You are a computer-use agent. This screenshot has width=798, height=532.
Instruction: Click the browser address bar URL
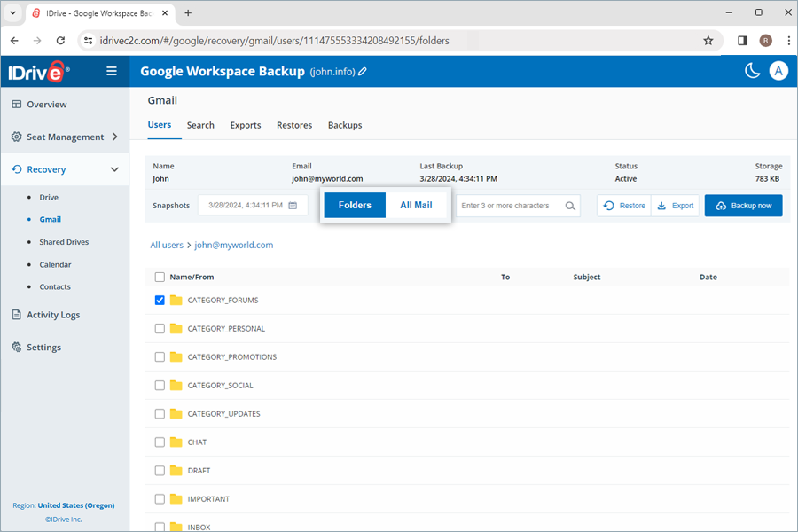tap(274, 41)
